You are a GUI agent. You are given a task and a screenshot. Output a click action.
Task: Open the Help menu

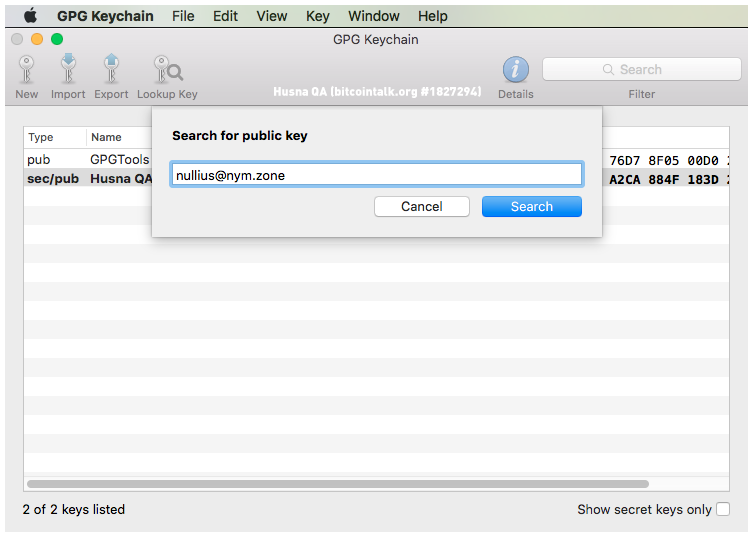click(x=432, y=16)
